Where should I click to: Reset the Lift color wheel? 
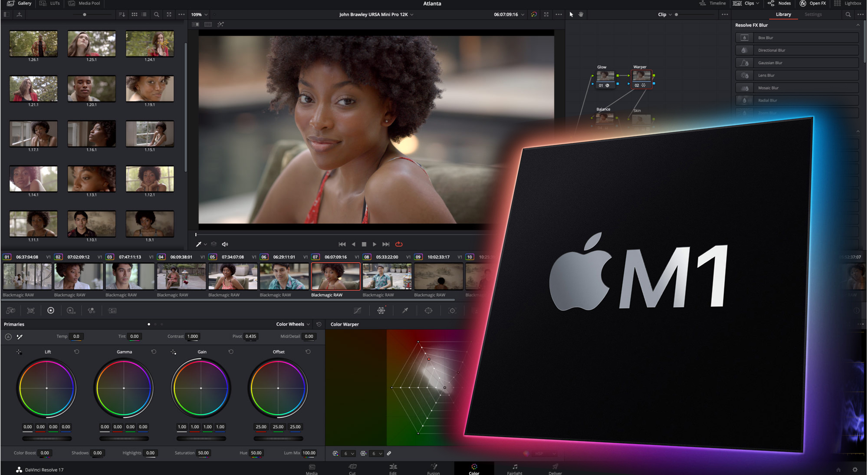[77, 352]
